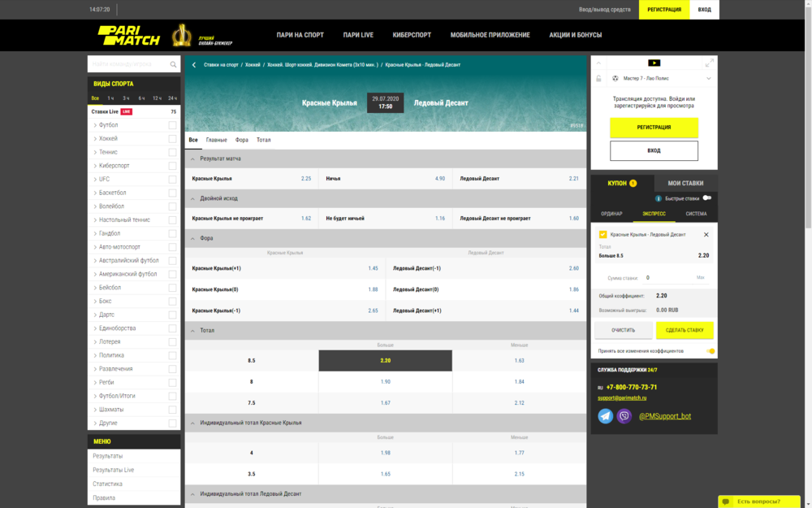Click the video play icon in stream panel
Screen dimensions: 812x508
tap(654, 63)
